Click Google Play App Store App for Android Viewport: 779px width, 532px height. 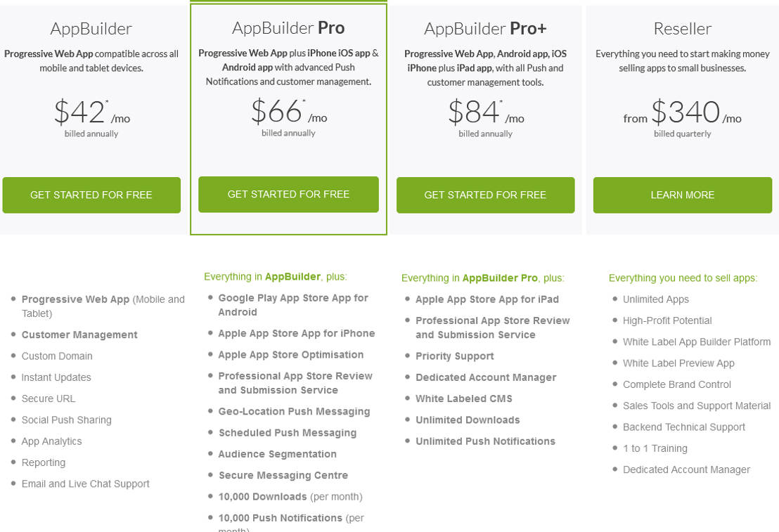[x=292, y=305]
